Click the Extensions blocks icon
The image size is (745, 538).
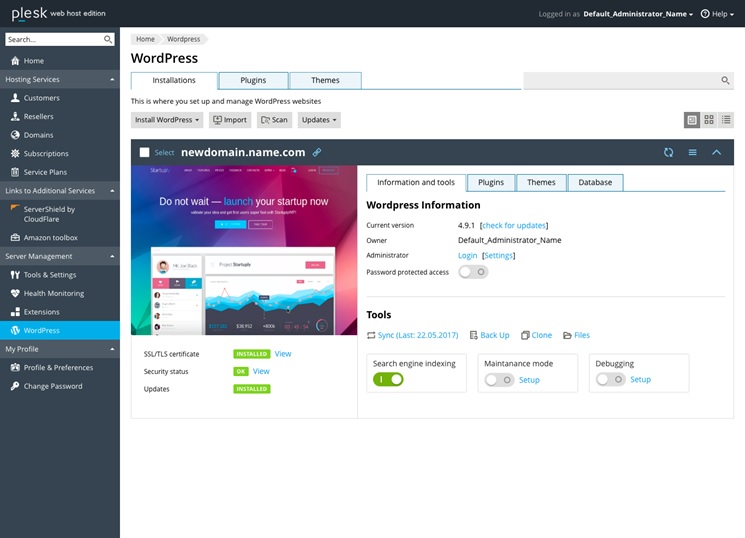(15, 312)
